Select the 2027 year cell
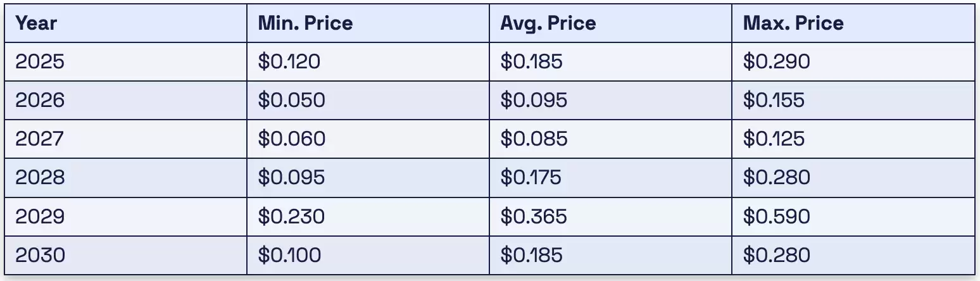Viewport: 980px width, 281px height. (x=40, y=139)
